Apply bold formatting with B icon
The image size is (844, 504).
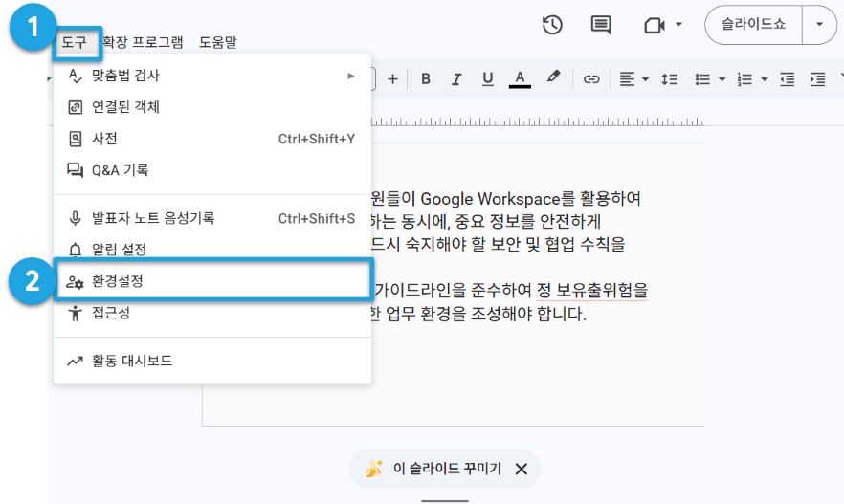pyautogui.click(x=425, y=79)
